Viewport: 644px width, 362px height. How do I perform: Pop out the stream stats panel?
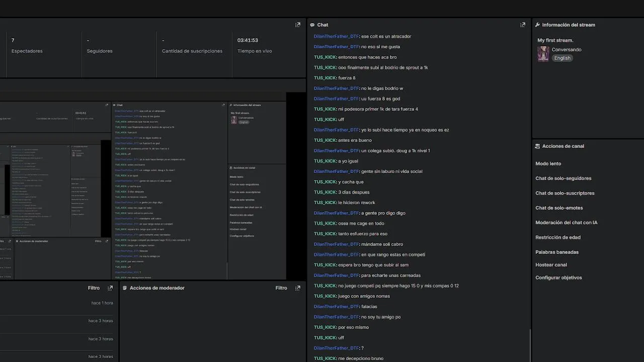tap(298, 25)
